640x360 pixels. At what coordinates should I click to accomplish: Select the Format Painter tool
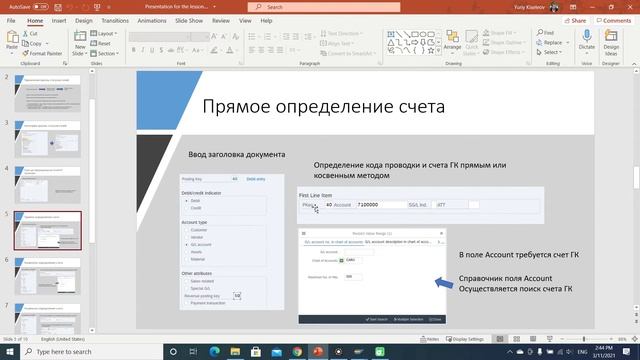(x=42, y=53)
